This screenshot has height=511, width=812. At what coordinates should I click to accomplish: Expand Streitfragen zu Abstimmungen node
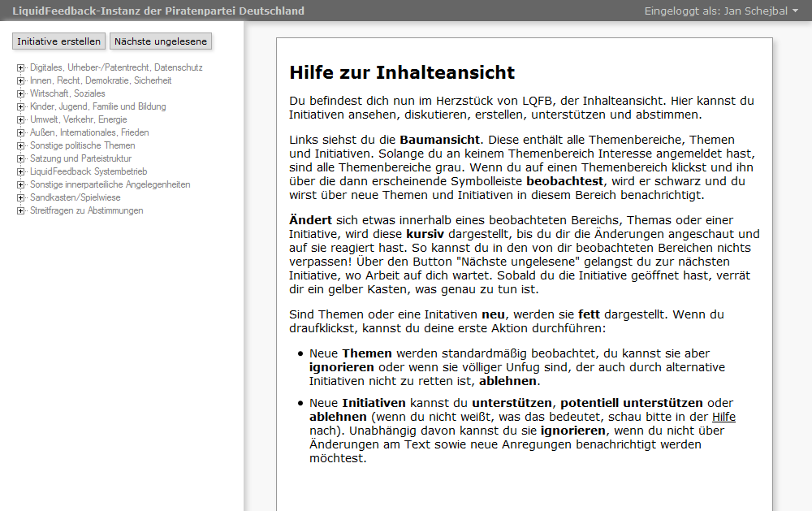click(20, 210)
